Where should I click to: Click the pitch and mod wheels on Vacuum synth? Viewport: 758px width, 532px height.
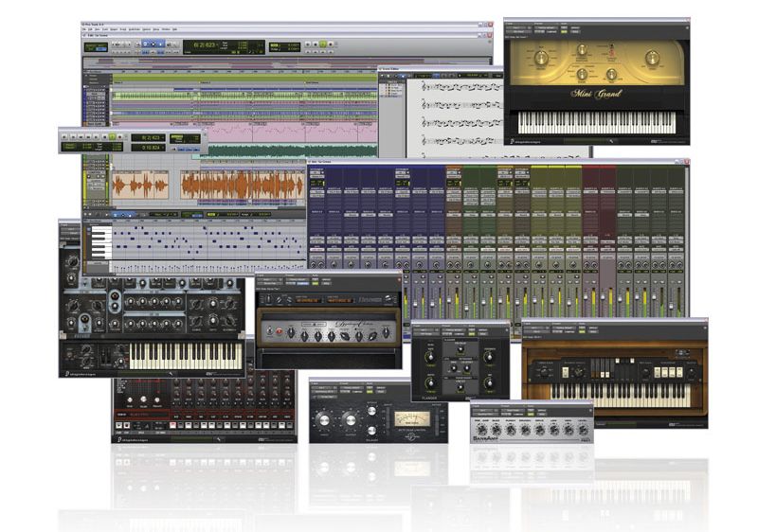[105, 357]
